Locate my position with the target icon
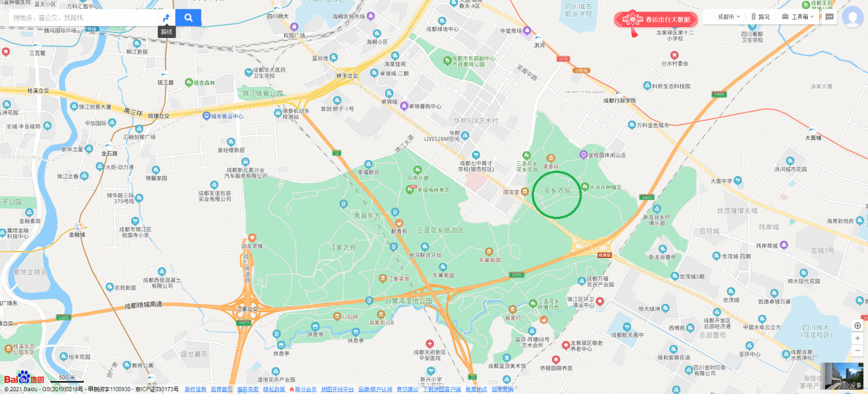The height and width of the screenshot is (394, 868). (858, 326)
